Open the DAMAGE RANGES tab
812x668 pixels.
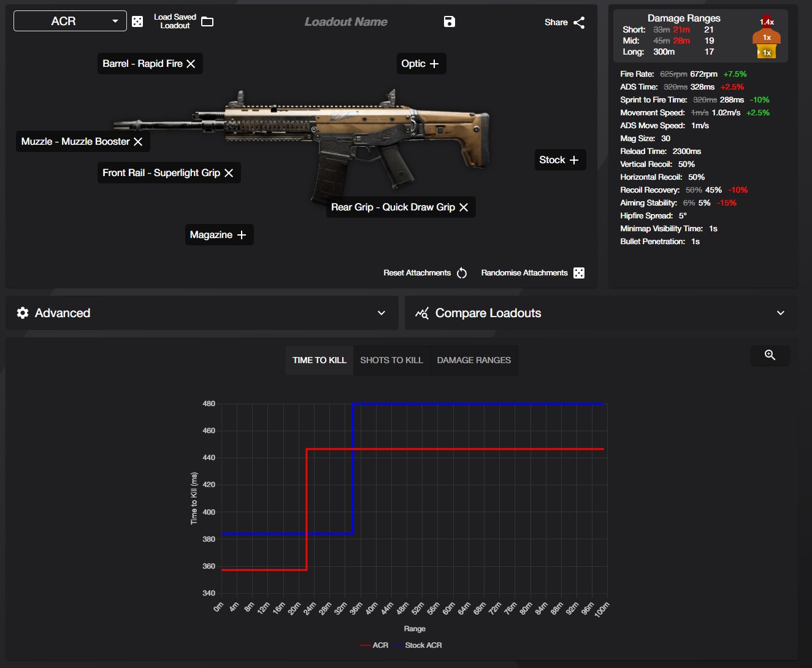pyautogui.click(x=474, y=360)
